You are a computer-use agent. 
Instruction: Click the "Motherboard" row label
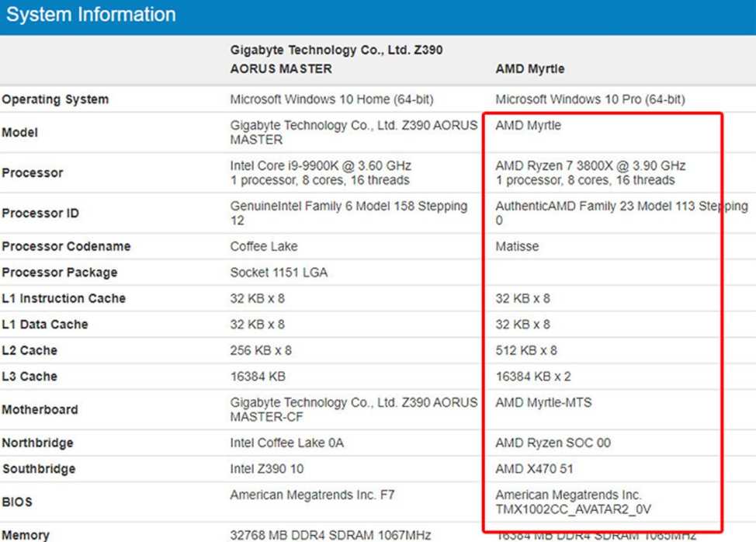40,410
